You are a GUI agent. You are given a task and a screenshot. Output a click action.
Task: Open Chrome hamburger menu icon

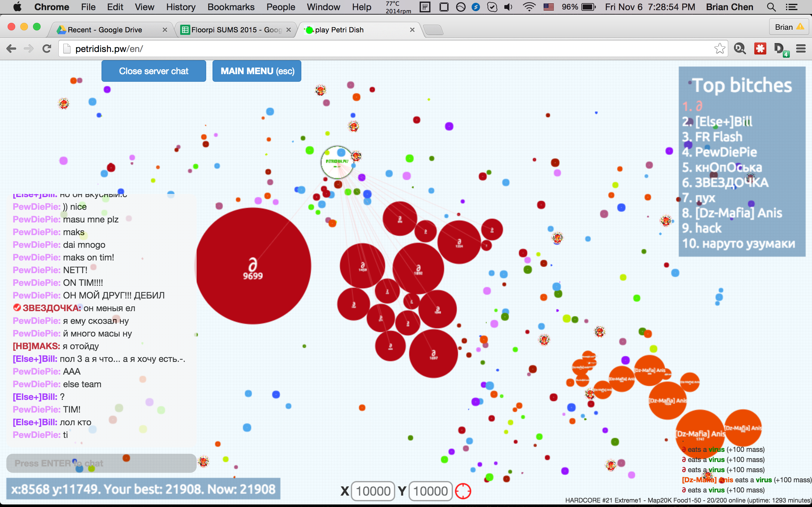point(801,48)
